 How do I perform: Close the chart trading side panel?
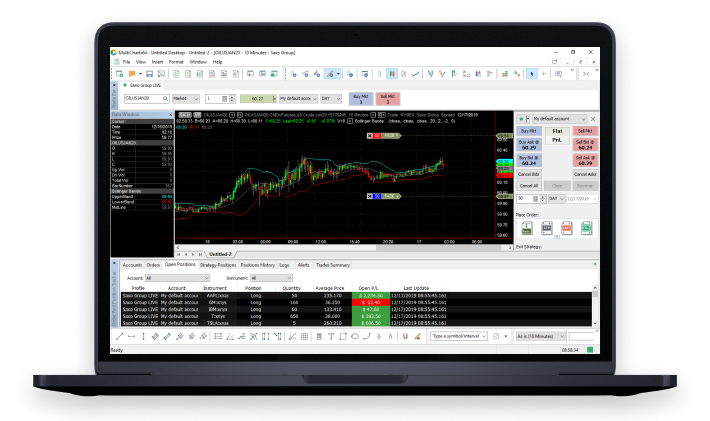593,119
